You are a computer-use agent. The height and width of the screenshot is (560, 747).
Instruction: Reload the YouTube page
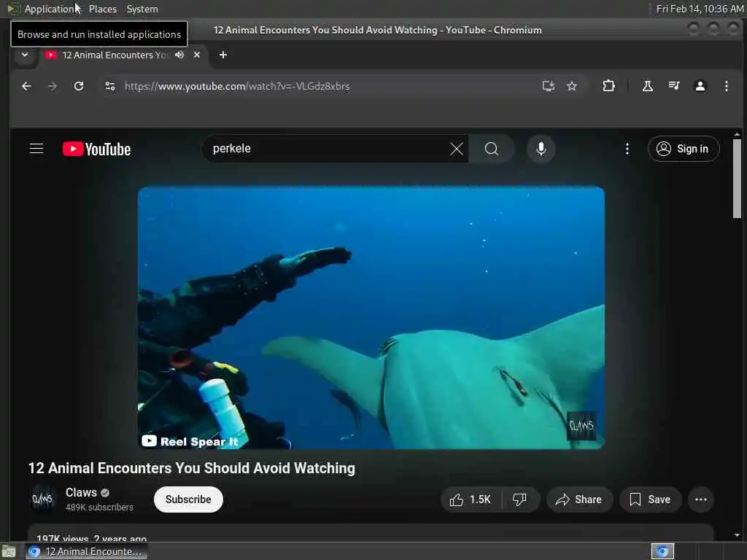79,86
